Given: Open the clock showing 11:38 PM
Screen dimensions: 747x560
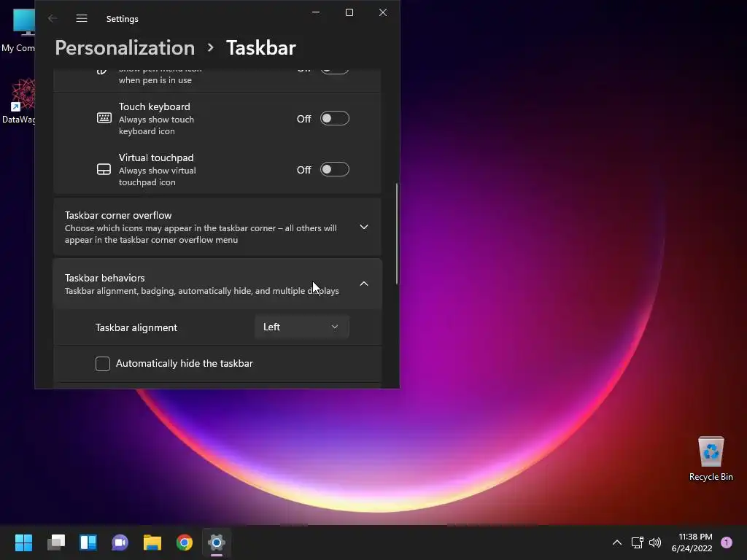Looking at the screenshot, I should (692, 542).
